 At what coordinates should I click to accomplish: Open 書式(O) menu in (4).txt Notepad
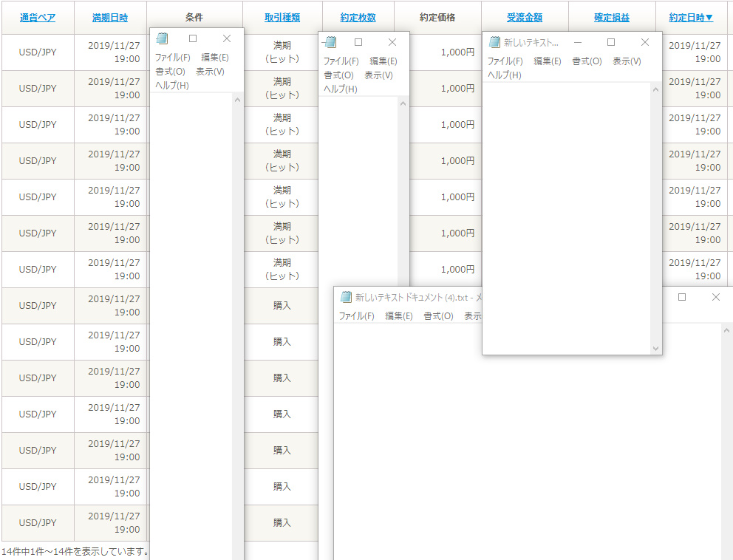pos(438,316)
